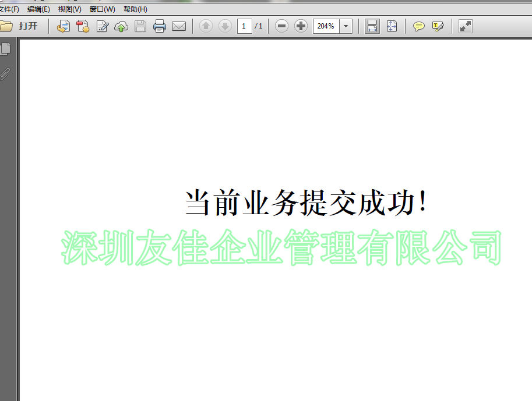The image size is (532, 401).
Task: Add a sticky note comment
Action: pyautogui.click(x=419, y=26)
